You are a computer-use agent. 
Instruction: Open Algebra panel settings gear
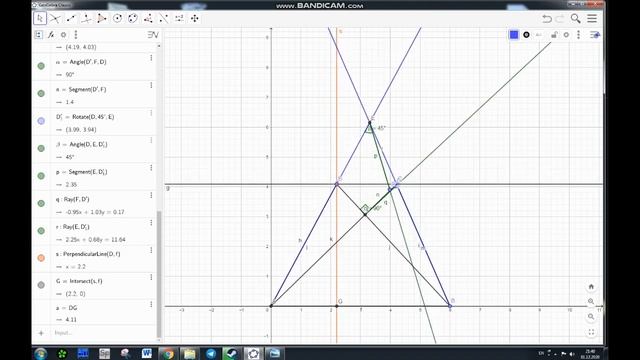pyautogui.click(x=63, y=35)
